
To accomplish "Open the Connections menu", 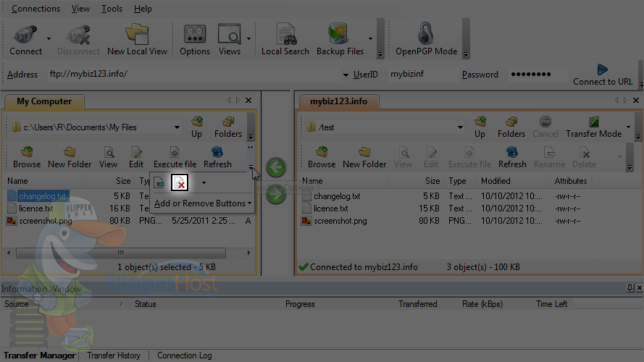I will point(35,9).
